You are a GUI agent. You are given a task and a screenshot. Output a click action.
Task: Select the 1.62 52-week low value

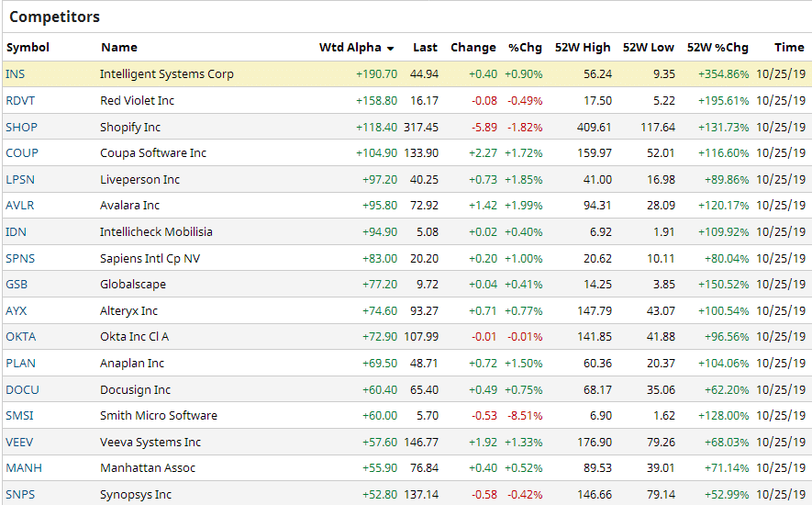tap(664, 416)
